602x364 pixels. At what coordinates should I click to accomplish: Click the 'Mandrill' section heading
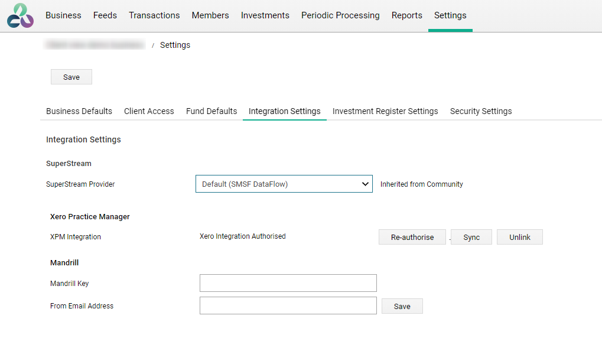coord(64,262)
